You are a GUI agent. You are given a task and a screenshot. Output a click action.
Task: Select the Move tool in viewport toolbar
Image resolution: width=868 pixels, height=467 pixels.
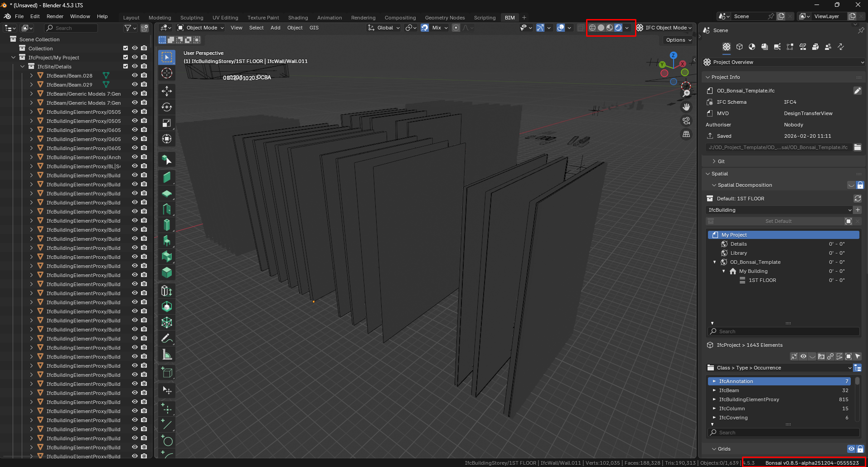click(167, 91)
